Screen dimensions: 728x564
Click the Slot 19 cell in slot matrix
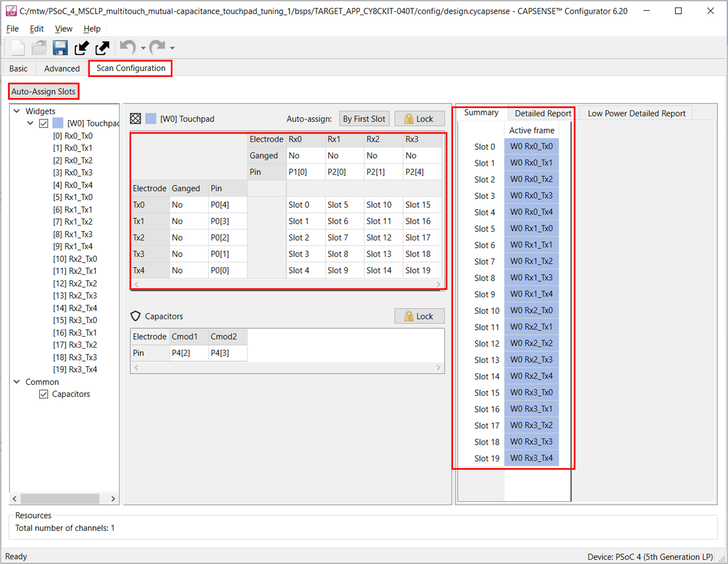[x=422, y=271]
